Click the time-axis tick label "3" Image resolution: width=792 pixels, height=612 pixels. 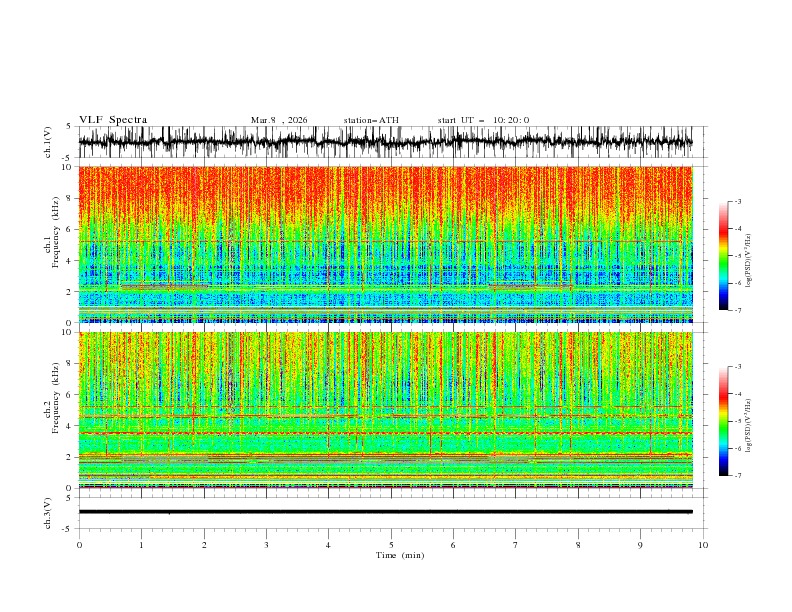click(x=266, y=545)
